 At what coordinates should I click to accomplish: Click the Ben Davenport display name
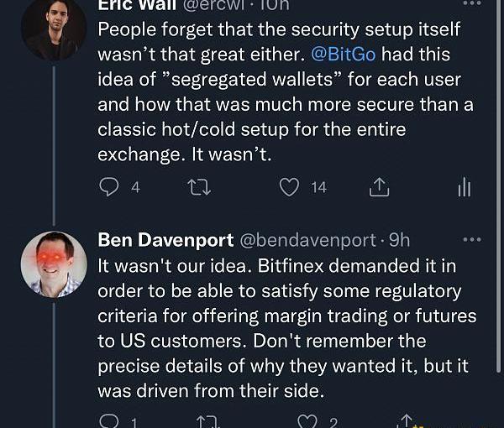[x=165, y=240]
